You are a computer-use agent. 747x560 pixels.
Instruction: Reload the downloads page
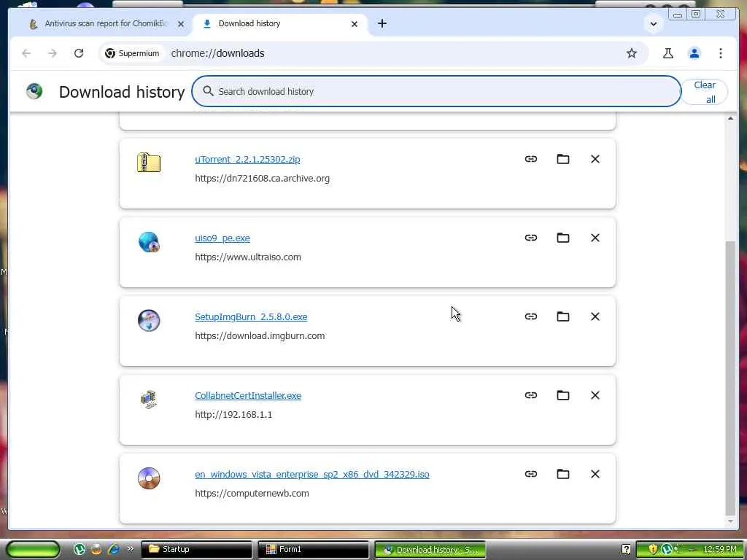point(79,53)
